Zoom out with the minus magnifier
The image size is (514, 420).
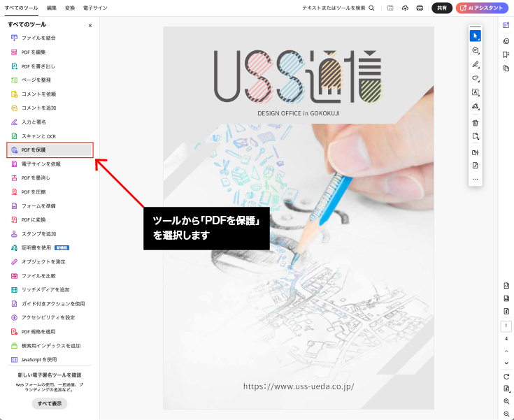[x=506, y=414]
